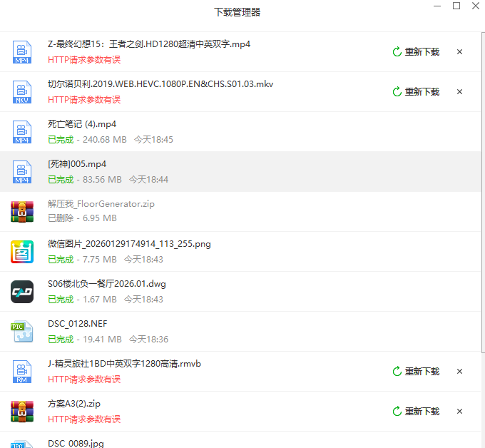Remove Z-最终幻想15 entry with its X
Viewport: 485px width, 448px height.
pos(459,52)
